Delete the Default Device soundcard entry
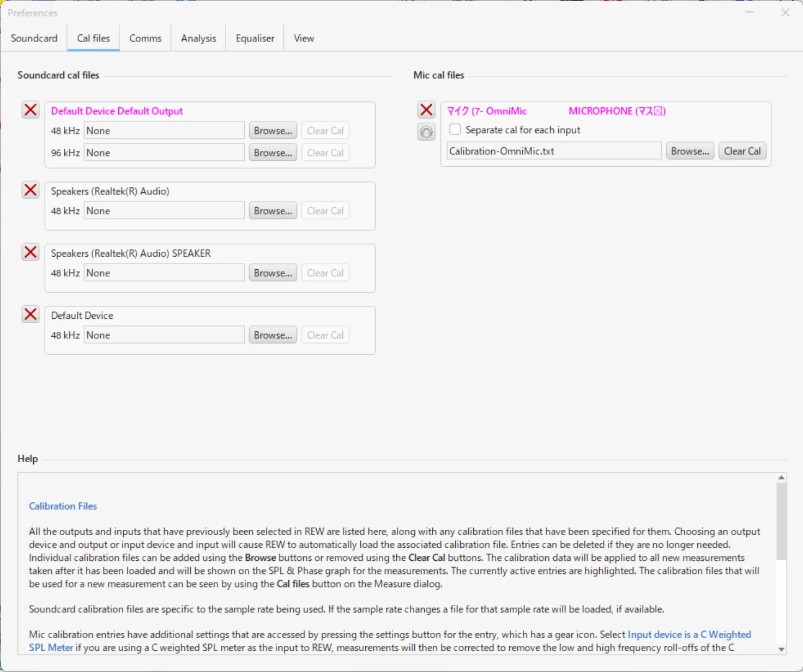Screen dimensions: 803x672 31,314
